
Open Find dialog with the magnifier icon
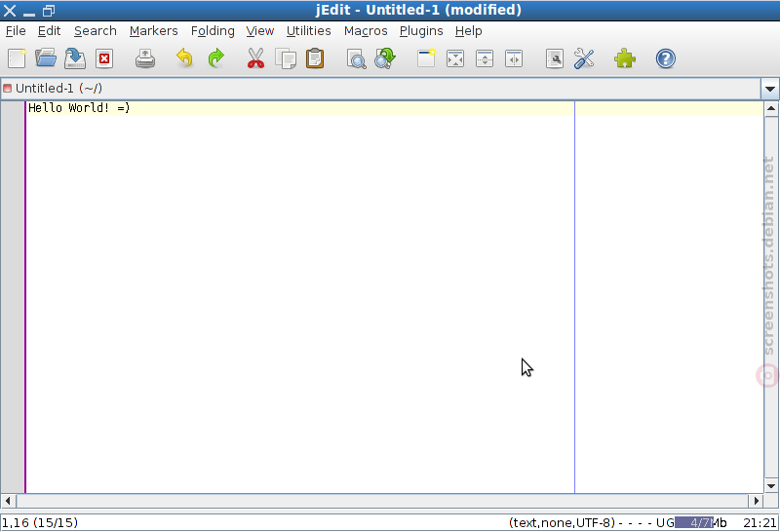pos(356,58)
